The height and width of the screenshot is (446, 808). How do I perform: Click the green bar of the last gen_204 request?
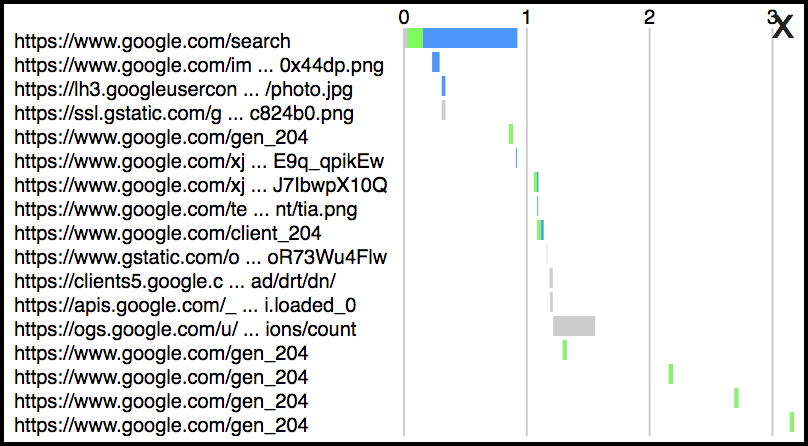(792, 422)
